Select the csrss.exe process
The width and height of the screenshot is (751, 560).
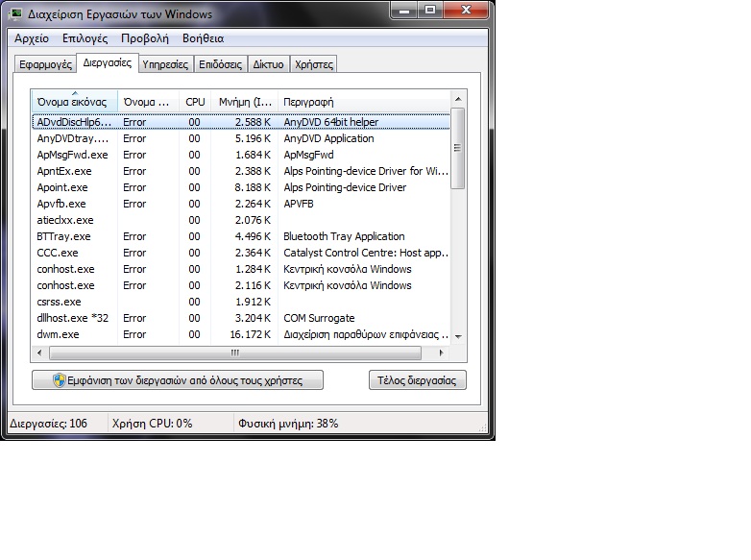[x=241, y=302]
